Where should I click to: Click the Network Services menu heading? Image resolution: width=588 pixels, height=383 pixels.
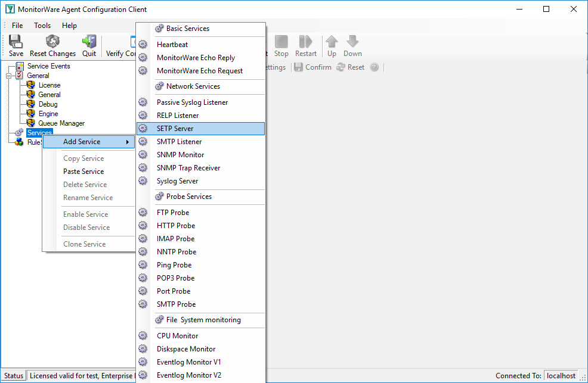click(193, 86)
